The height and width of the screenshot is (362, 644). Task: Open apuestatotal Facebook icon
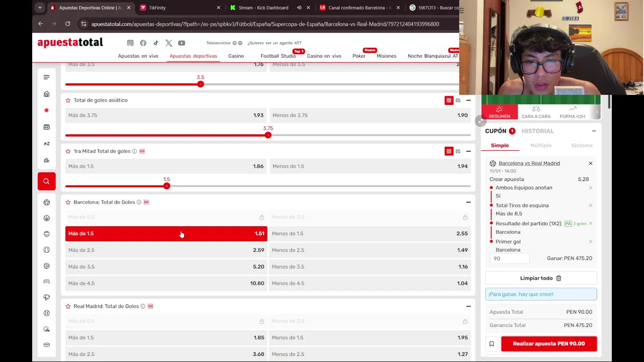pos(143,43)
